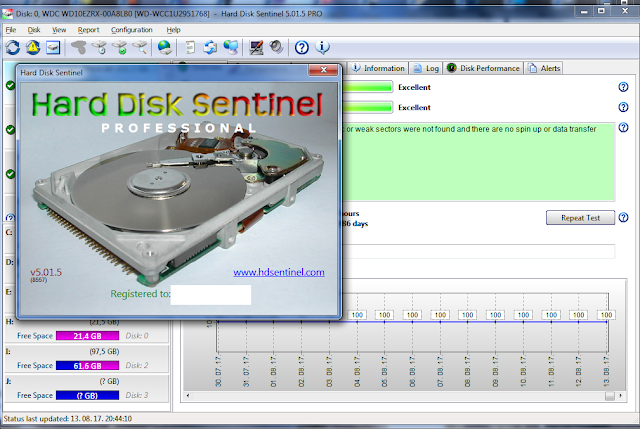Click the refresh disk status toolbar icon
640x429 pixels.
click(13, 48)
